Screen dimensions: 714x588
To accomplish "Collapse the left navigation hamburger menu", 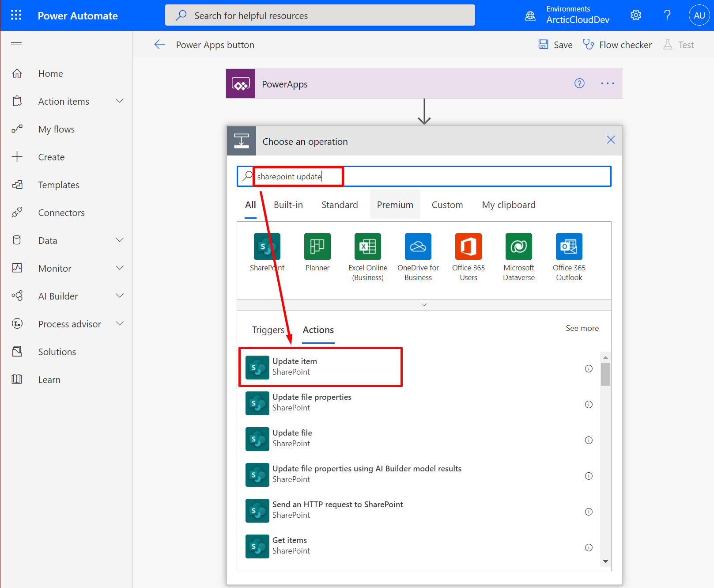I will (x=16, y=45).
